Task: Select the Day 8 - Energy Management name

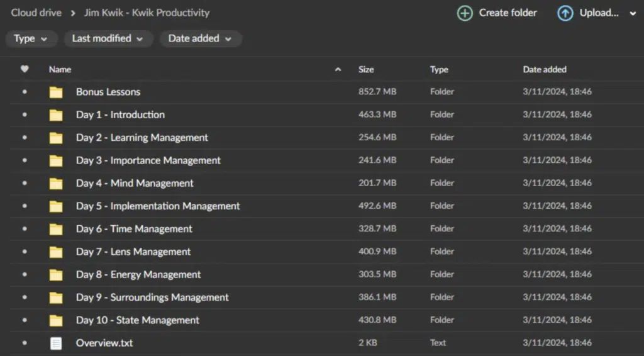Action: coord(138,274)
